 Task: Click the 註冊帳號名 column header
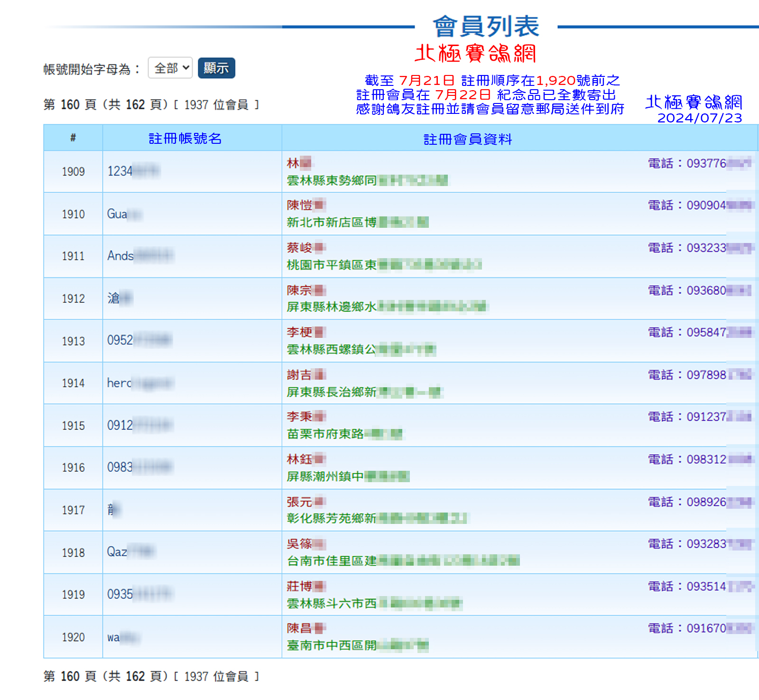185,138
